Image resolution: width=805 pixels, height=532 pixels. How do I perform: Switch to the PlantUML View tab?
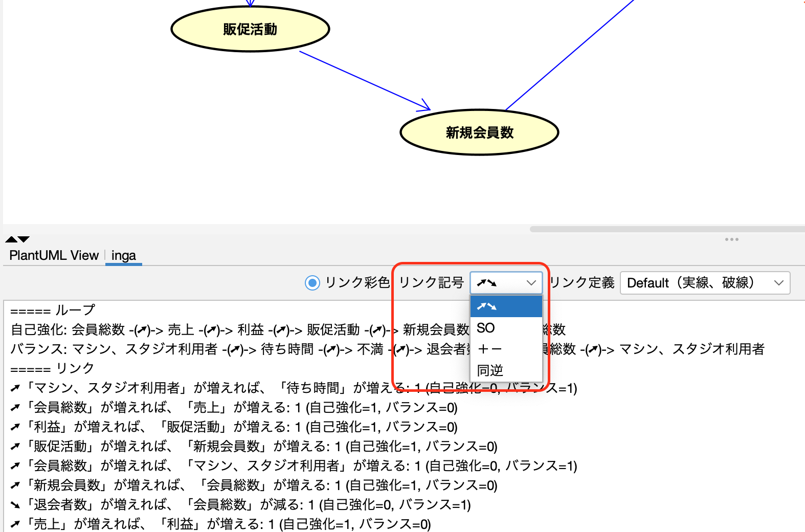click(x=54, y=255)
